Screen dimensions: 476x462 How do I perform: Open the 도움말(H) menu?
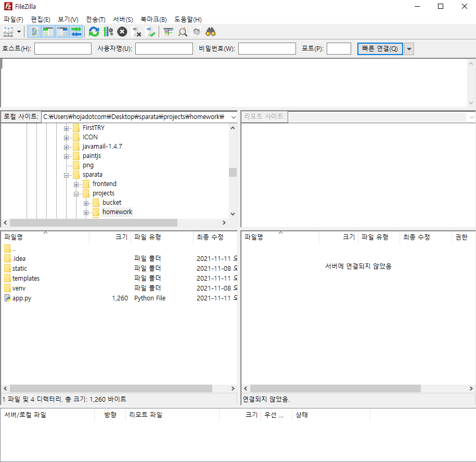(x=188, y=19)
